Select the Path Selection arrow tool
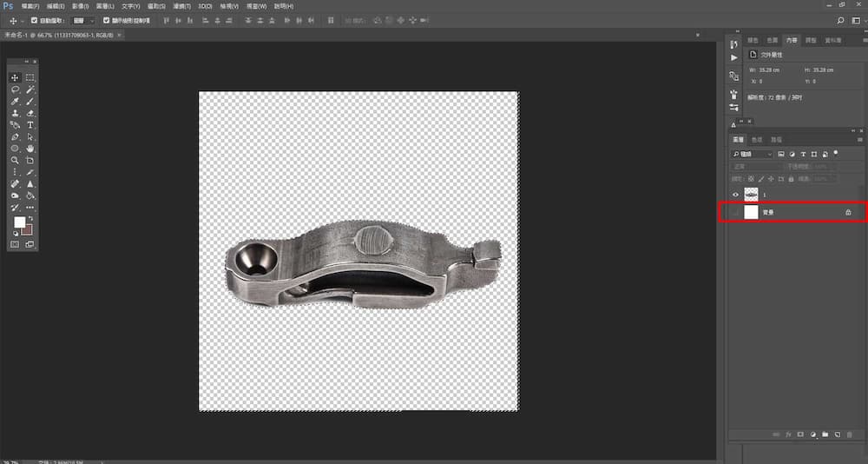The width and height of the screenshot is (868, 464). pyautogui.click(x=30, y=137)
